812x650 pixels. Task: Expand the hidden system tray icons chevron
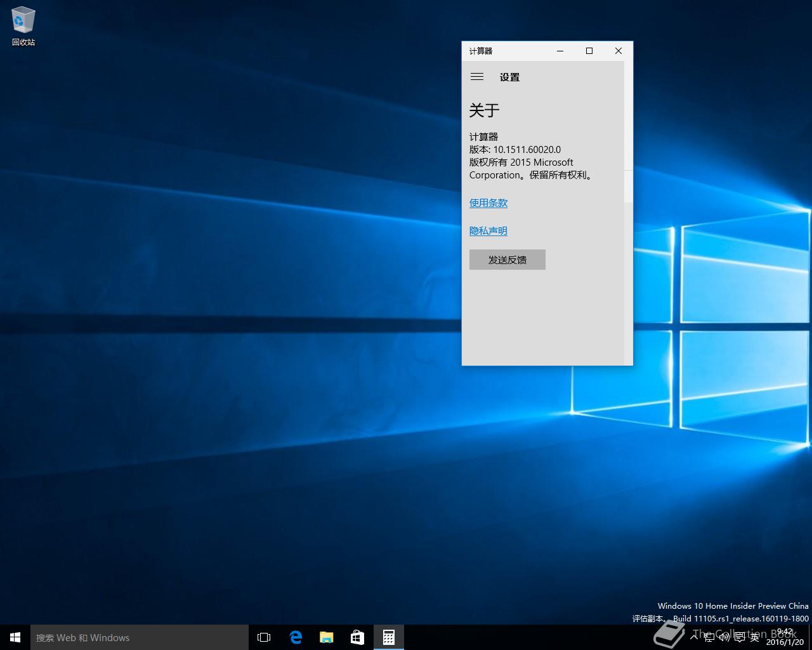(x=695, y=637)
